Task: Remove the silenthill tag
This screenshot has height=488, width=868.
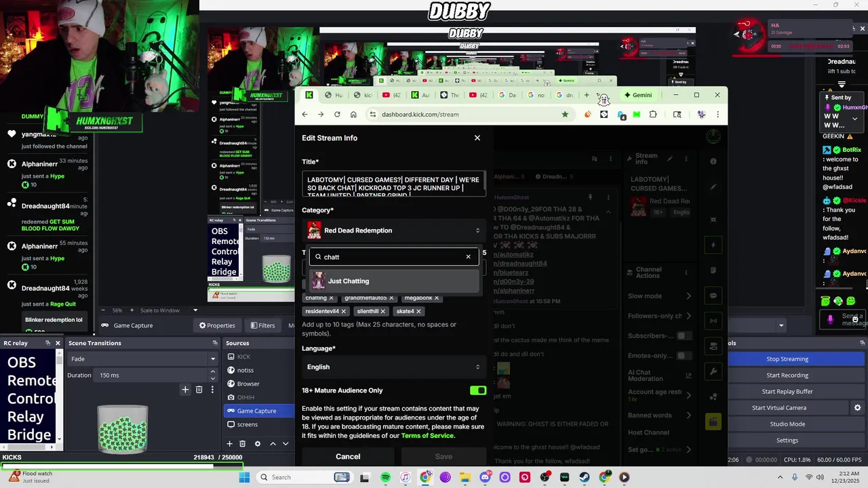Action: pos(382,311)
